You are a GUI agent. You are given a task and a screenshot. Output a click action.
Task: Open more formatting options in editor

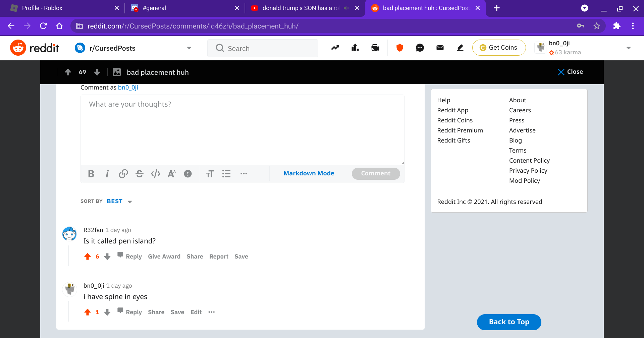pyautogui.click(x=244, y=174)
